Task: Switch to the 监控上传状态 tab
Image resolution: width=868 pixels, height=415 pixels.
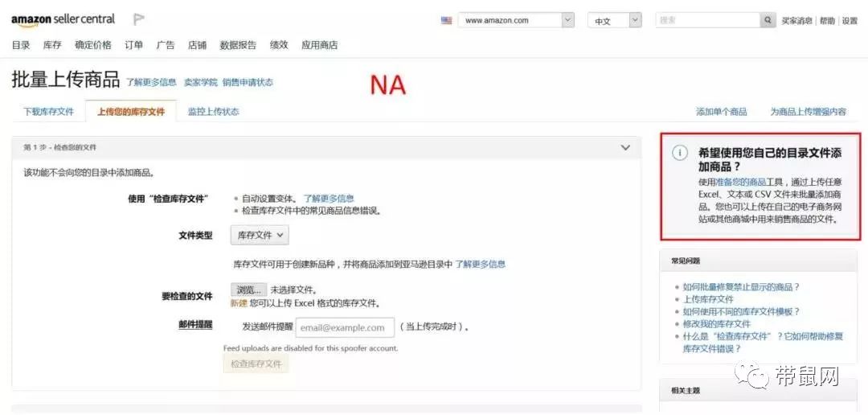Action: click(213, 111)
